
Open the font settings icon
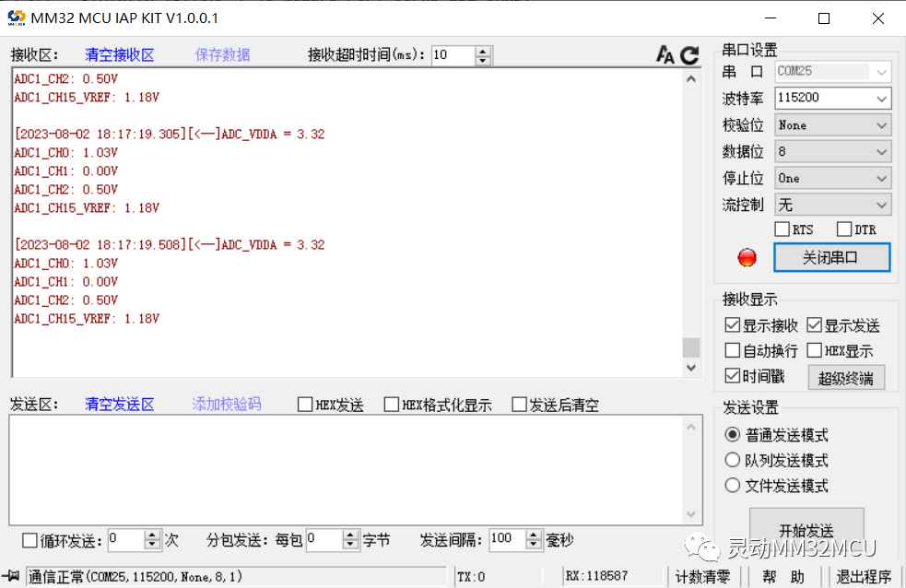click(x=665, y=55)
